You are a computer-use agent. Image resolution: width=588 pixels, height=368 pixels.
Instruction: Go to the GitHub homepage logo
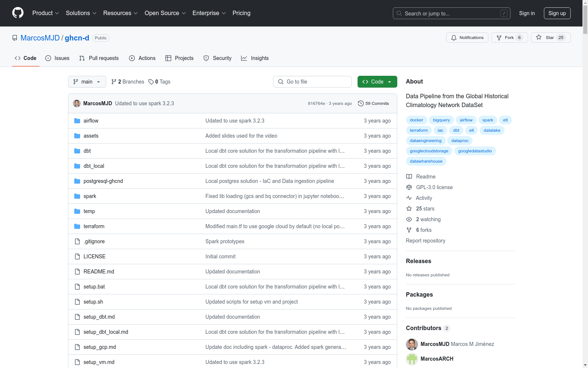coord(18,13)
